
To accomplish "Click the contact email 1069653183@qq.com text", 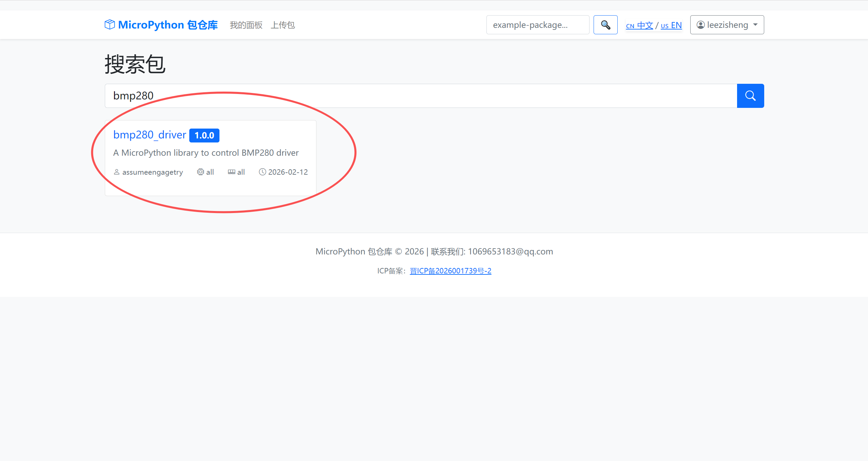I will [x=510, y=251].
